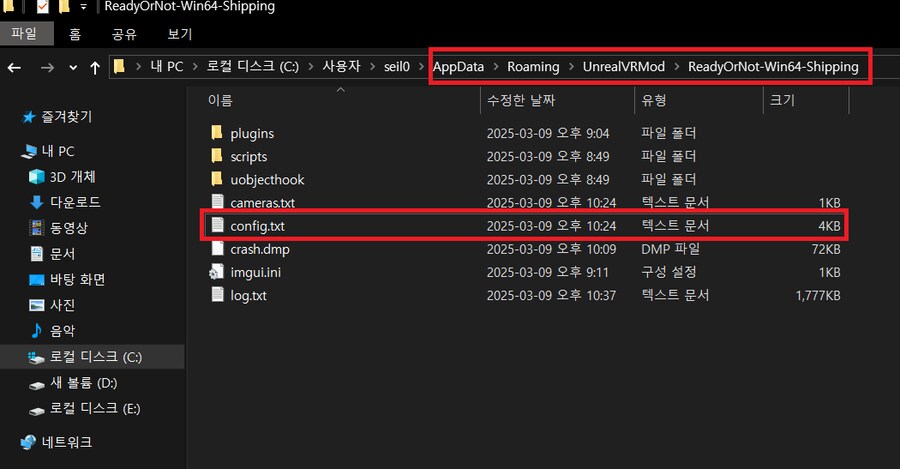Click 사용자 breadcrumb in address bar

(x=341, y=67)
